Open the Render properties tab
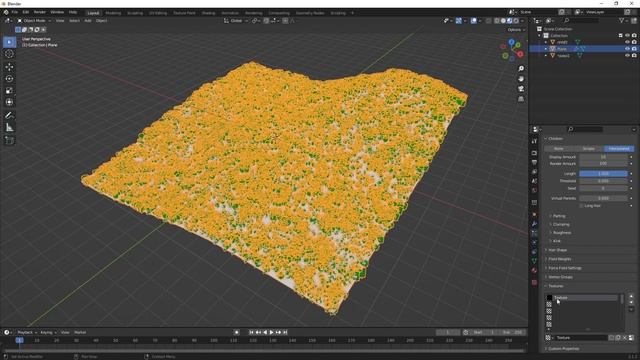Screen dimensions: 640x360 point(534,153)
